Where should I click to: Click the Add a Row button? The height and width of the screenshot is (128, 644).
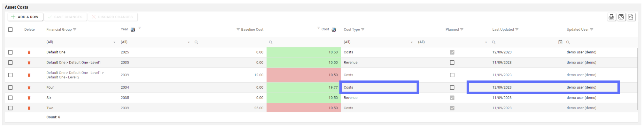tap(25, 17)
